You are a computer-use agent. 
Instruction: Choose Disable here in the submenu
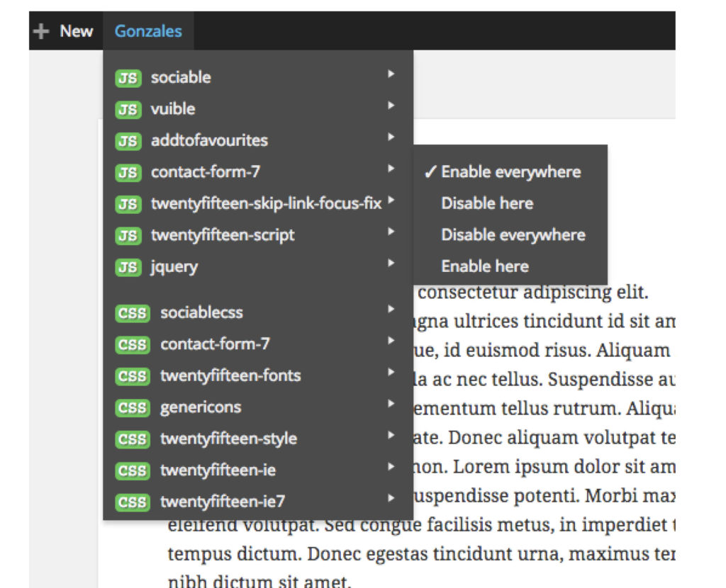pos(486,203)
